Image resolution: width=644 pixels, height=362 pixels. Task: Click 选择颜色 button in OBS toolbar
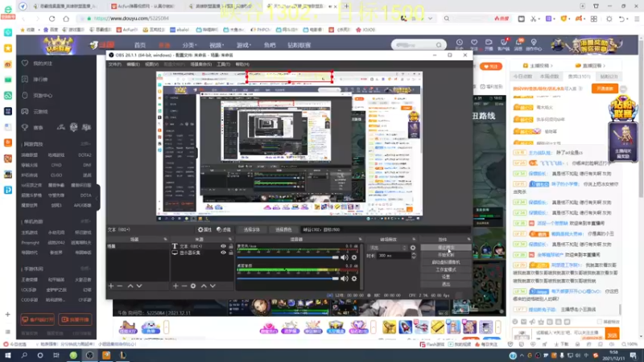283,230
